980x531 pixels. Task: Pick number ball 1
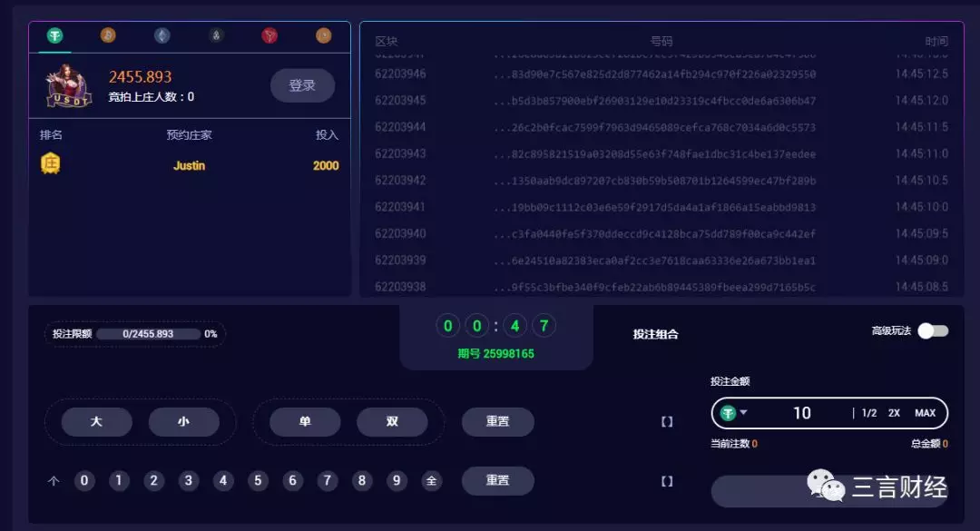point(119,480)
